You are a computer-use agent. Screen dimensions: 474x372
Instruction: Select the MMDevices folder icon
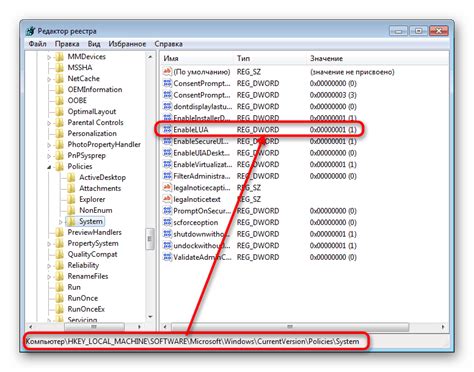[x=59, y=57]
